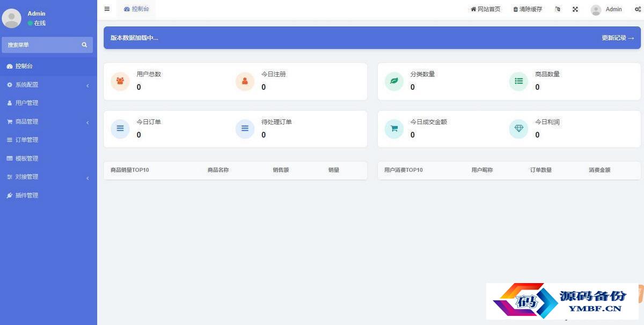Open the settings gears icon in top bar
The height and width of the screenshot is (325, 644).
point(638,9)
